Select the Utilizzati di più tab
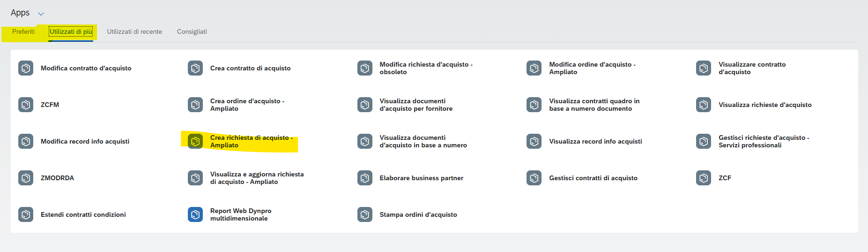Image resolution: width=868 pixels, height=252 pixels. (x=71, y=31)
